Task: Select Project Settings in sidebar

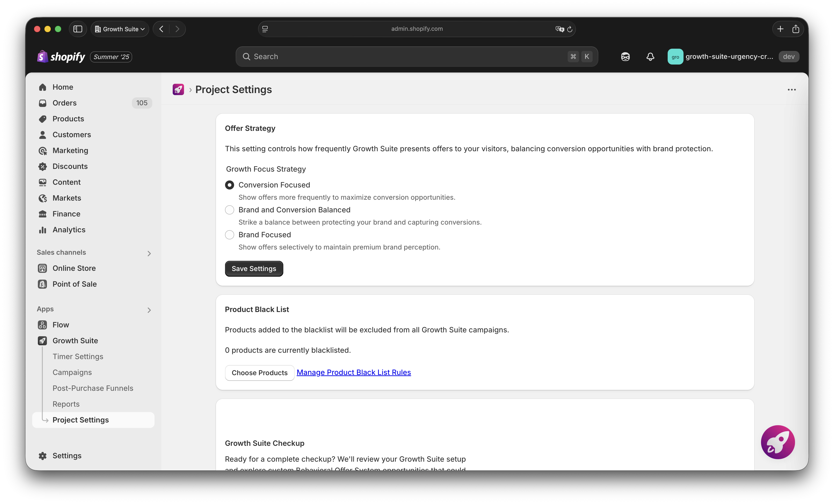Action: 93,420
